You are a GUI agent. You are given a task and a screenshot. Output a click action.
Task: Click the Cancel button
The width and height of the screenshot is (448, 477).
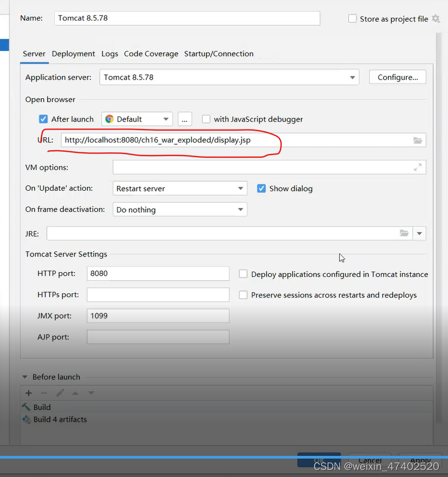pos(369,460)
